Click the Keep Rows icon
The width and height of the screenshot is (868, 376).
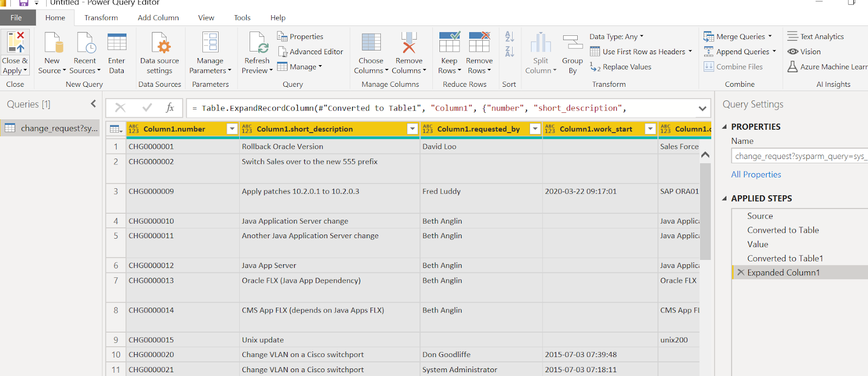tap(450, 43)
